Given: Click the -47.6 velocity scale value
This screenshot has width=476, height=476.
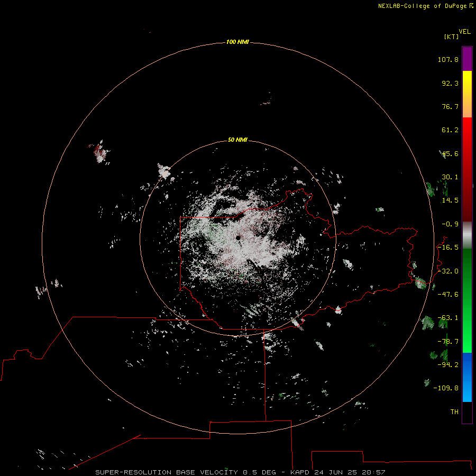Looking at the screenshot, I should click(x=448, y=295).
